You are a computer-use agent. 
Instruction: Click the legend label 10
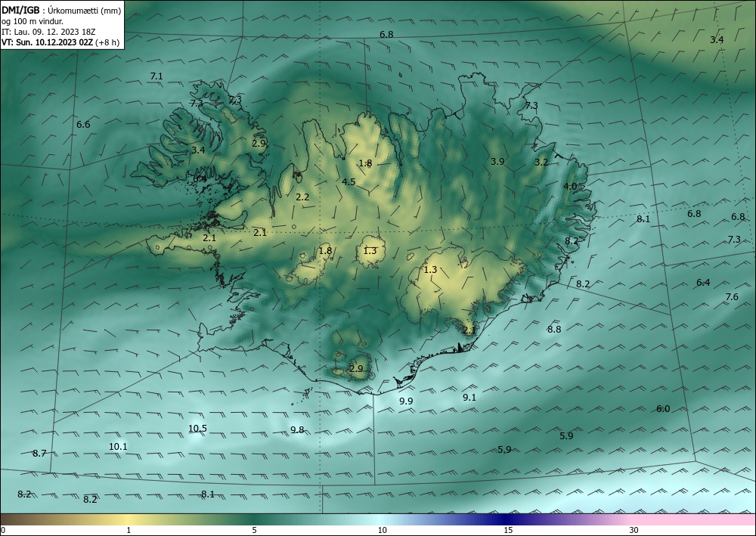tap(383, 531)
